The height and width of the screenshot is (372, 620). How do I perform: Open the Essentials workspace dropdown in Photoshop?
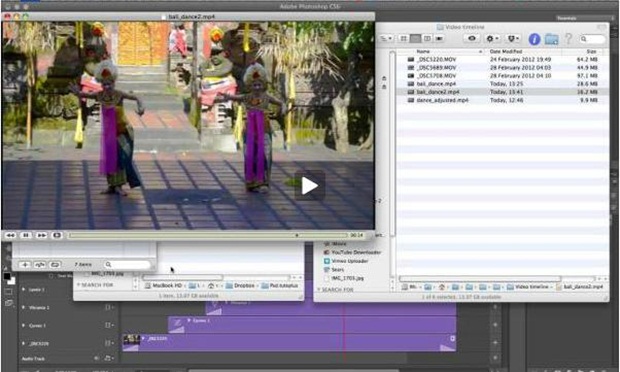(584, 18)
